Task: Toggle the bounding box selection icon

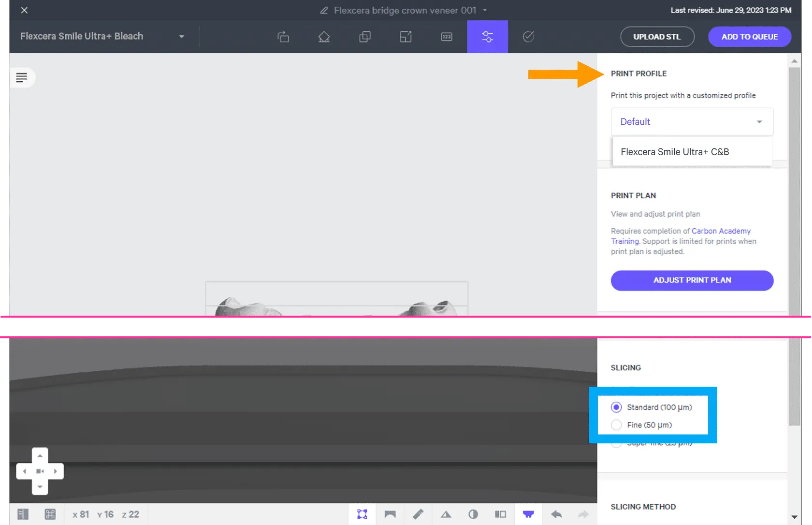Action: pos(362,514)
